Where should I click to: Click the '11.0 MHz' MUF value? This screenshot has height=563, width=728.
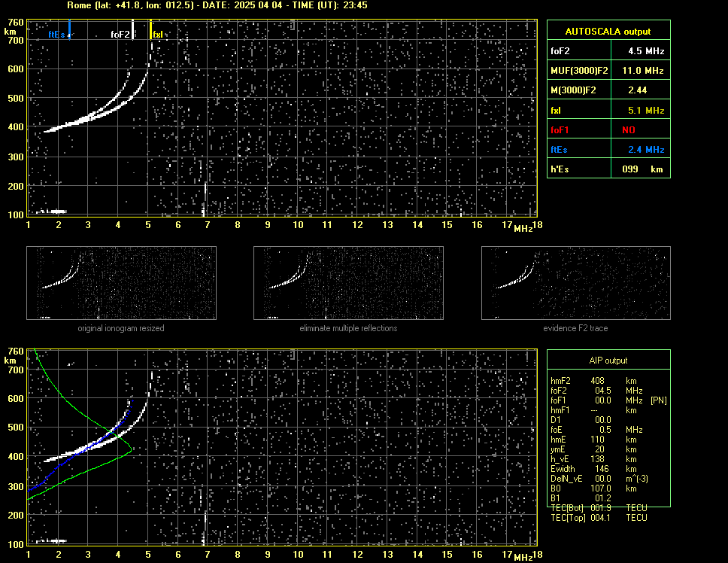[x=642, y=71]
